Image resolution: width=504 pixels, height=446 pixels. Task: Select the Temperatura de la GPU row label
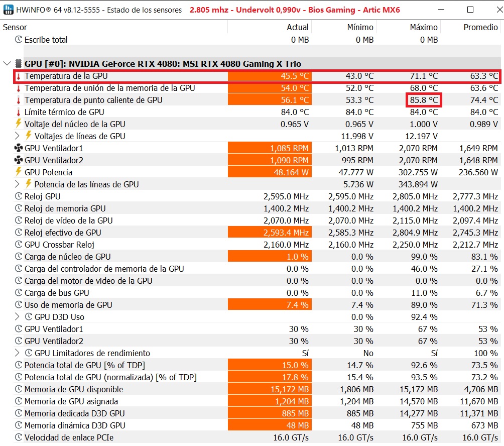tap(66, 76)
